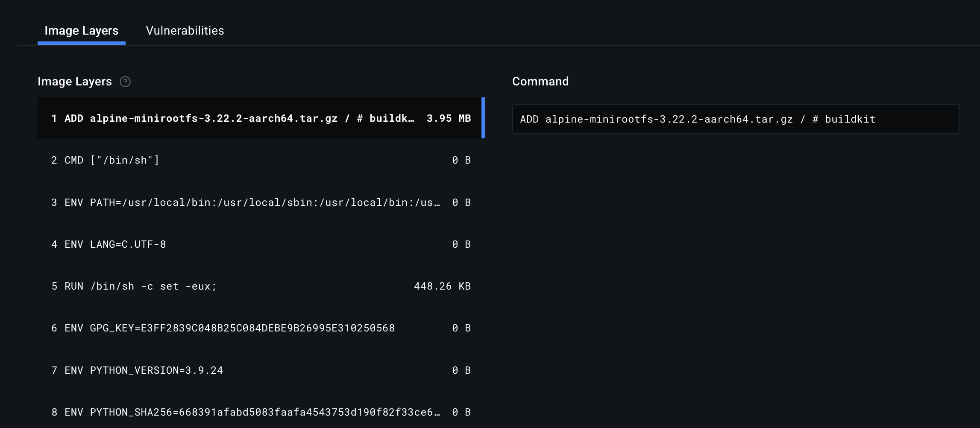This screenshot has height=428, width=980.
Task: Click the 448.26 KB size of layer 5
Action: point(442,286)
